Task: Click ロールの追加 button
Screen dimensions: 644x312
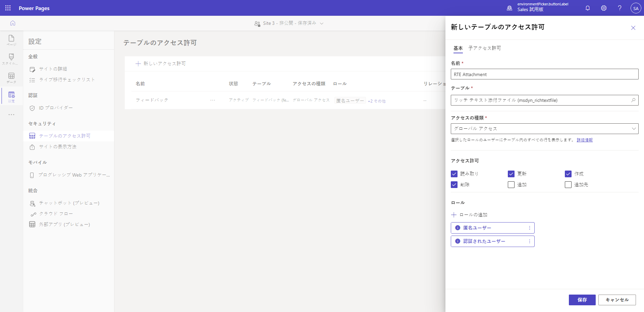Action: click(x=469, y=215)
